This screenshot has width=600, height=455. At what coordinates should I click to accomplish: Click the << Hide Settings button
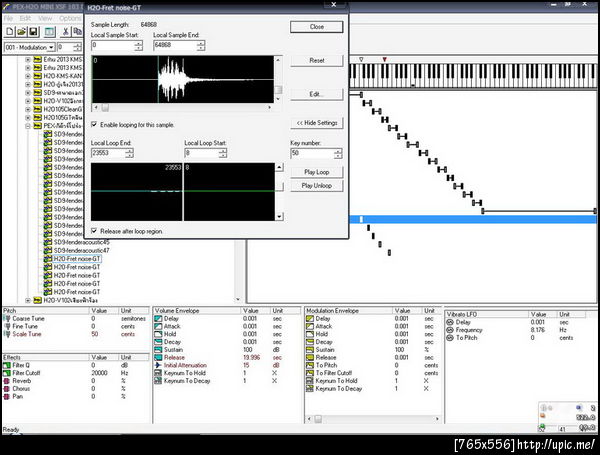pos(316,123)
